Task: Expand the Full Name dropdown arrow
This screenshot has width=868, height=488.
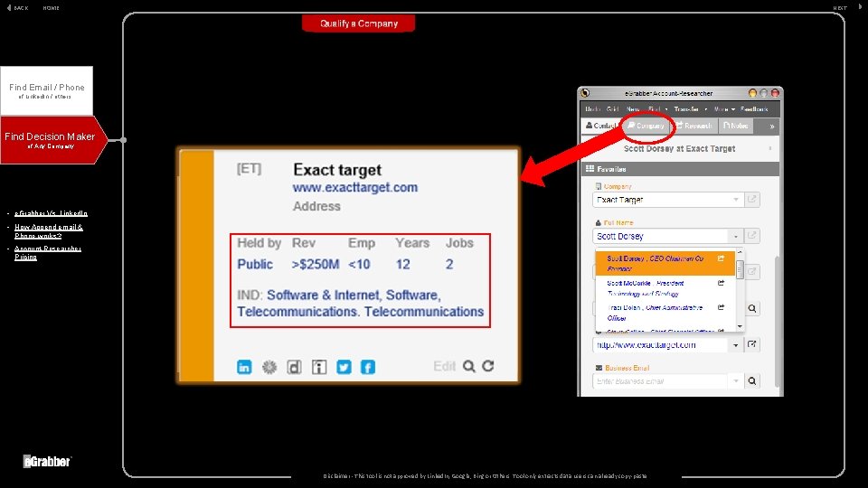Action: point(736,236)
